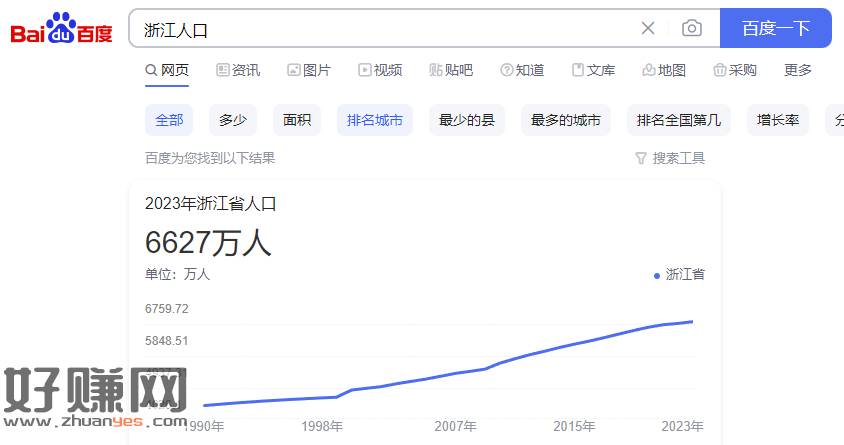Switch to the 知道 tab
844x445 pixels.
[522, 70]
